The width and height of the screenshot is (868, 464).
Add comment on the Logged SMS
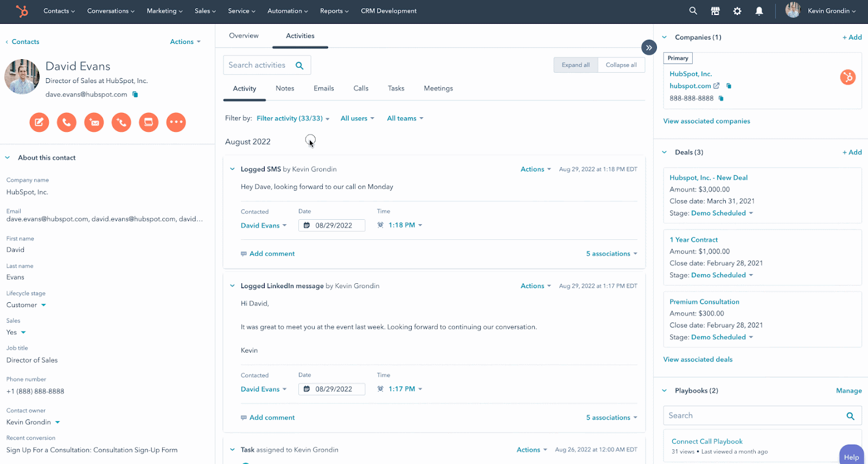(267, 253)
